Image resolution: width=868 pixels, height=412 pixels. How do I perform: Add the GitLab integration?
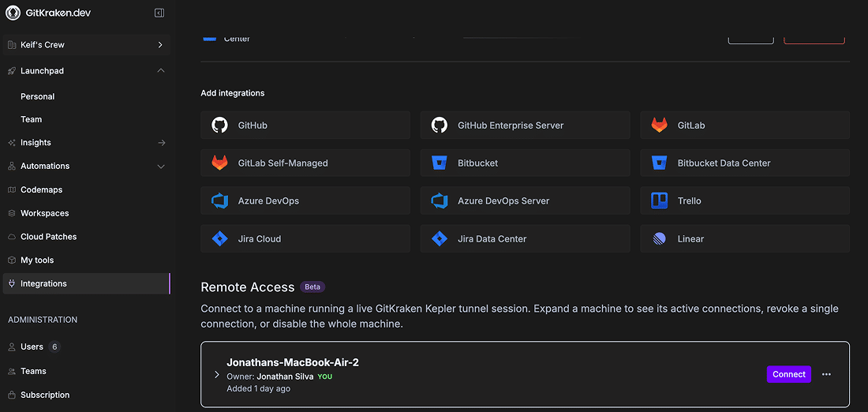[x=745, y=125]
